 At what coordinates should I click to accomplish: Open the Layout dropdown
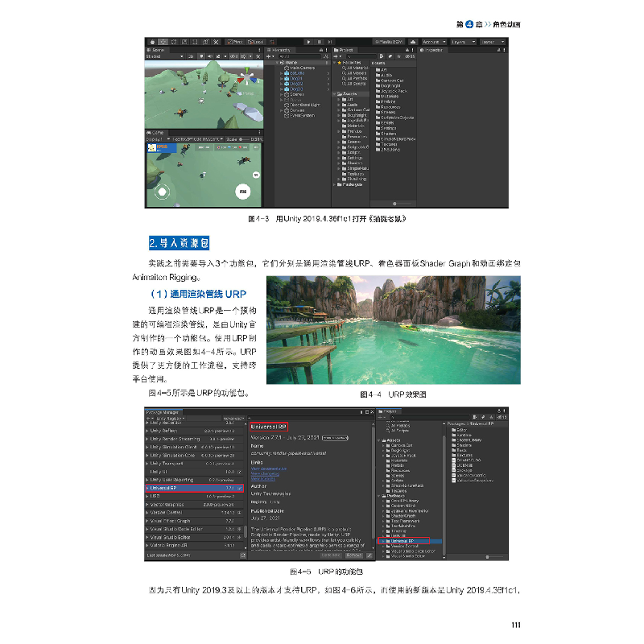(493, 42)
